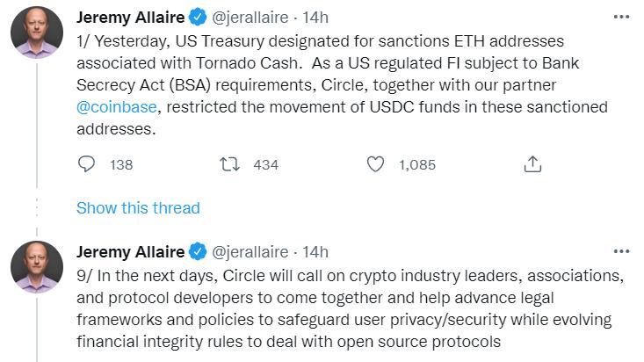The height and width of the screenshot is (362, 644).
Task: Open more options on first tweet
Action: 620,18
